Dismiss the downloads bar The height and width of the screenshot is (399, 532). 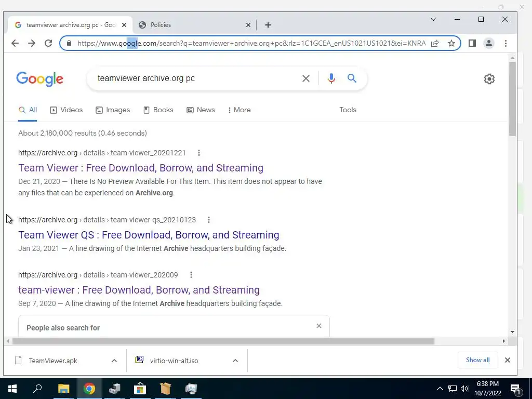507,360
